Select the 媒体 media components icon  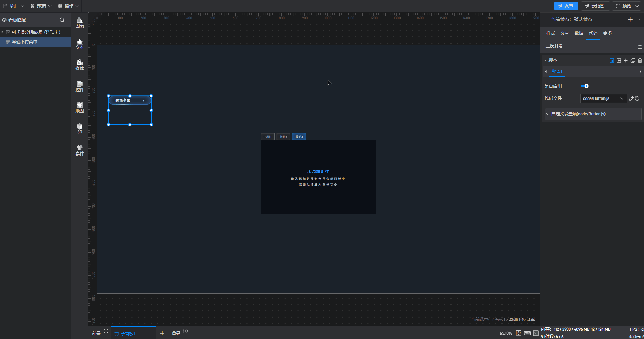click(x=80, y=65)
